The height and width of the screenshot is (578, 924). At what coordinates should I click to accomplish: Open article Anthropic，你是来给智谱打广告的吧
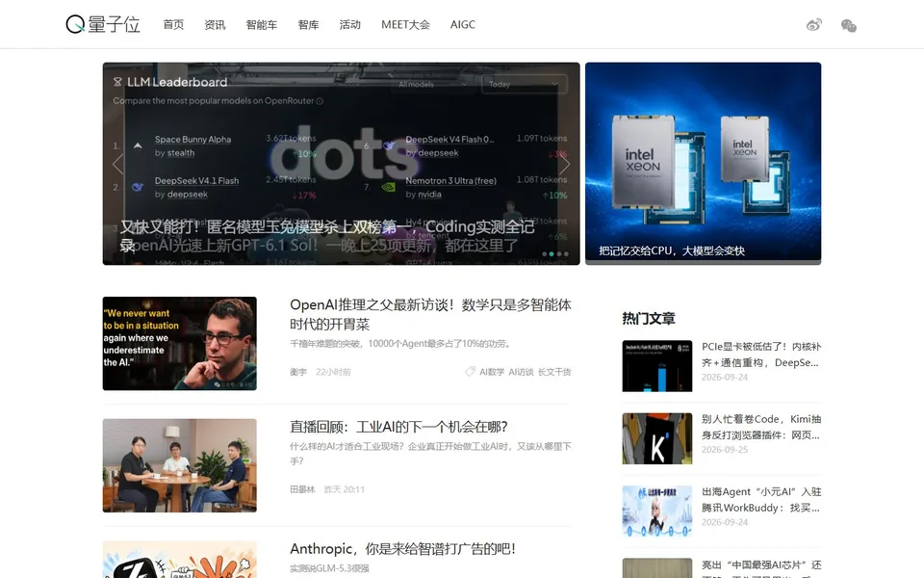pos(403,548)
